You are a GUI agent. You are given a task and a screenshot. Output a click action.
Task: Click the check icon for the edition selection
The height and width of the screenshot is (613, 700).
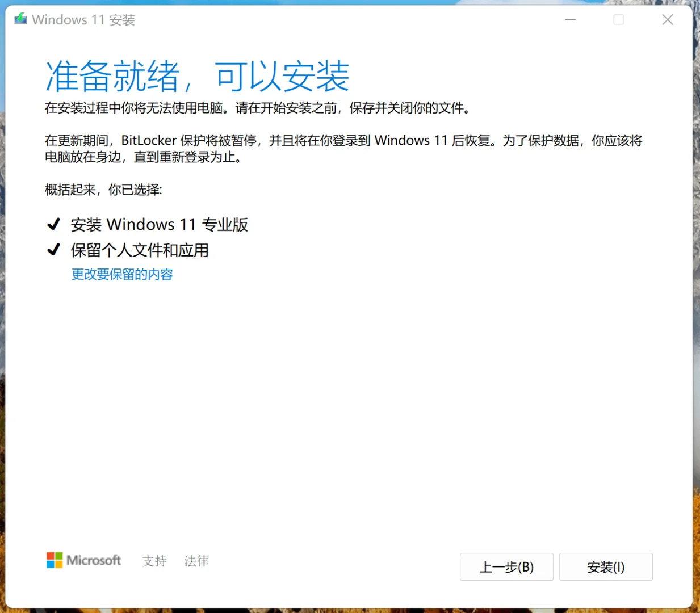pyautogui.click(x=53, y=224)
